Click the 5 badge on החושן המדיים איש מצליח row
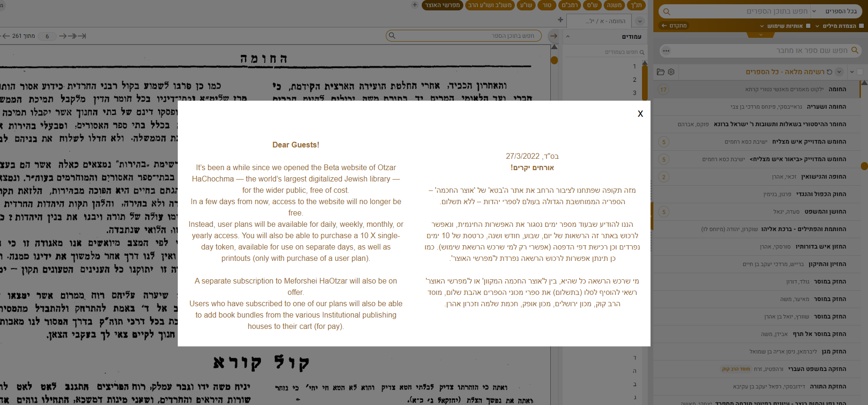868x405 pixels. [664, 142]
